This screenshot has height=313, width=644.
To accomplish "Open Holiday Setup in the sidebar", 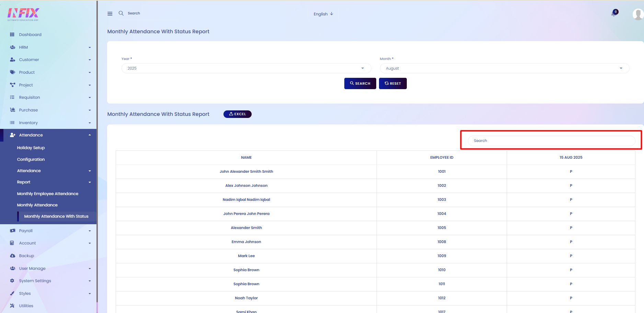I will pyautogui.click(x=31, y=148).
